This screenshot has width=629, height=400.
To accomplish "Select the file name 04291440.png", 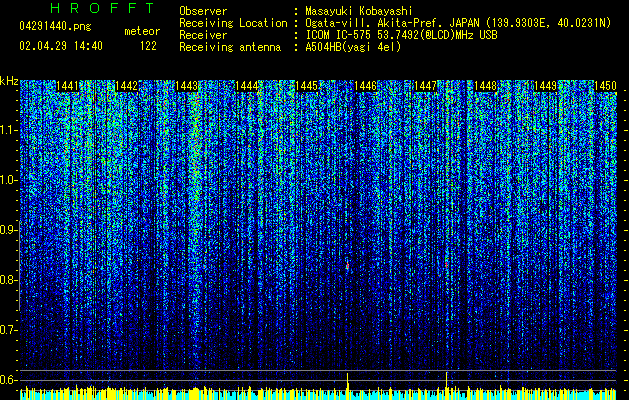I will (x=55, y=26).
